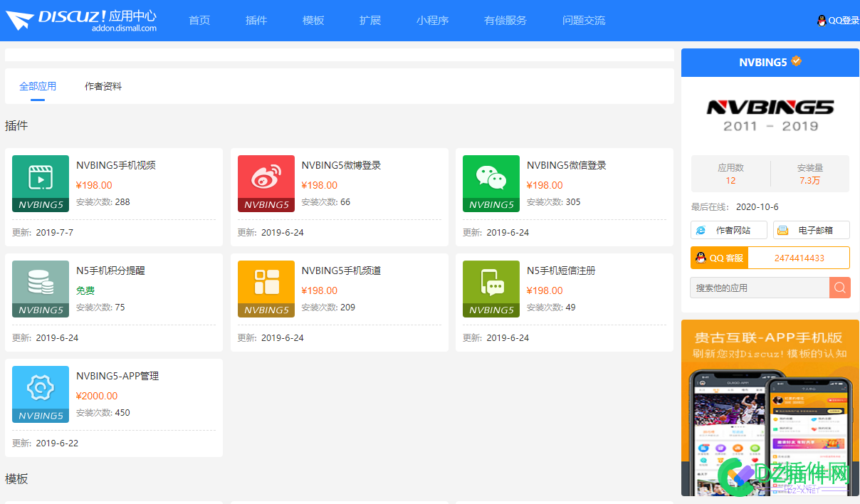Click the 插件 section heading
This screenshot has height=504, width=860.
16,125
